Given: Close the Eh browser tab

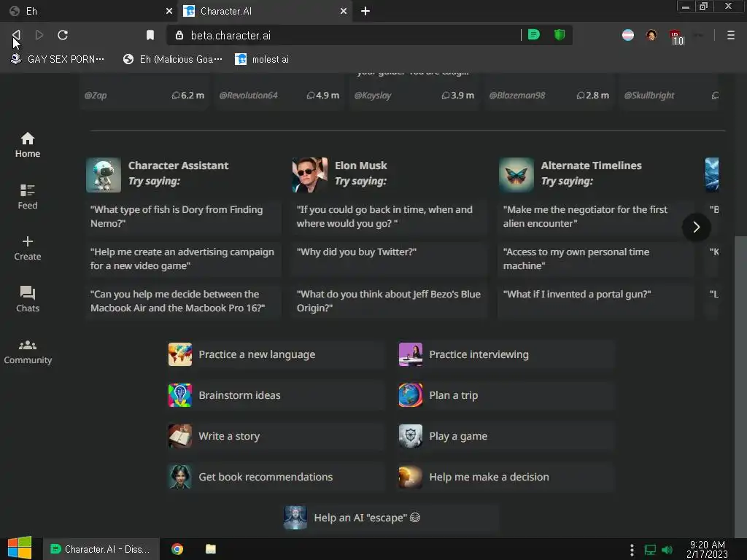Looking at the screenshot, I should tap(169, 11).
